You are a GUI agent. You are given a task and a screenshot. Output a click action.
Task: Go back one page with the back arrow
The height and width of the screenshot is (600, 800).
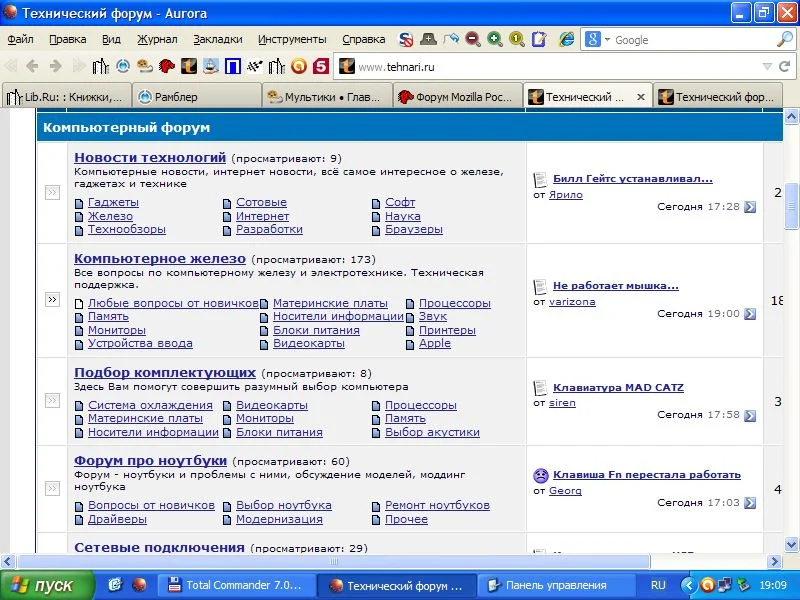click(x=32, y=66)
